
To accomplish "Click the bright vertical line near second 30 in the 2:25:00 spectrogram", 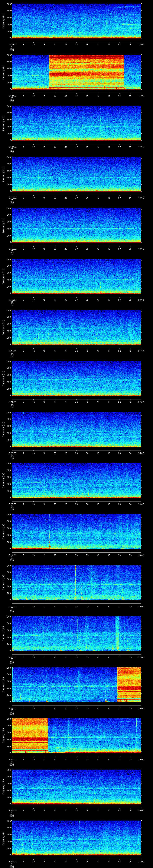I will point(76,582).
